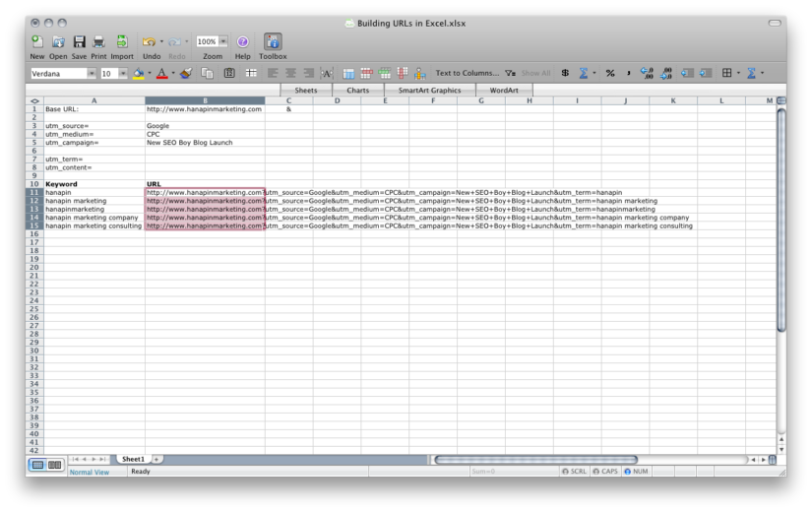Viewport: 812px width, 512px height.
Task: Open the SmartArt Graphics tab
Action: [x=429, y=91]
